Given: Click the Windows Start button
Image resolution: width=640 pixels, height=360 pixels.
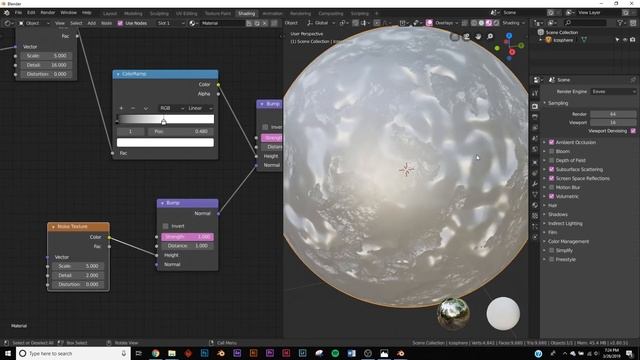Looking at the screenshot, I should pyautogui.click(x=8, y=353).
